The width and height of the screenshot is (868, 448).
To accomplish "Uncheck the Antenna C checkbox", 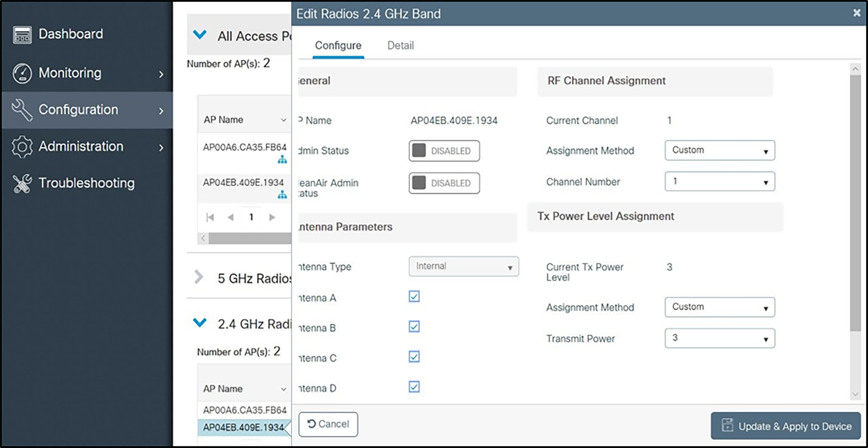I will click(414, 357).
